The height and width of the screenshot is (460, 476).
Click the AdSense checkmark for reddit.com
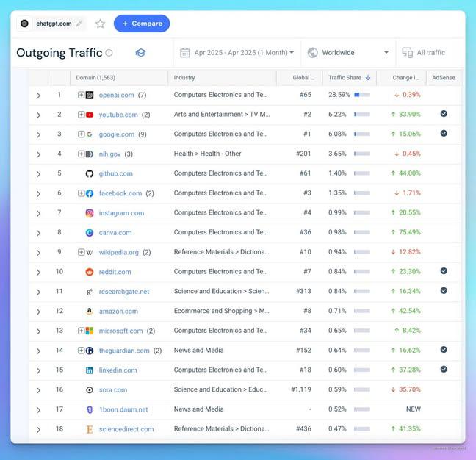pos(443,271)
